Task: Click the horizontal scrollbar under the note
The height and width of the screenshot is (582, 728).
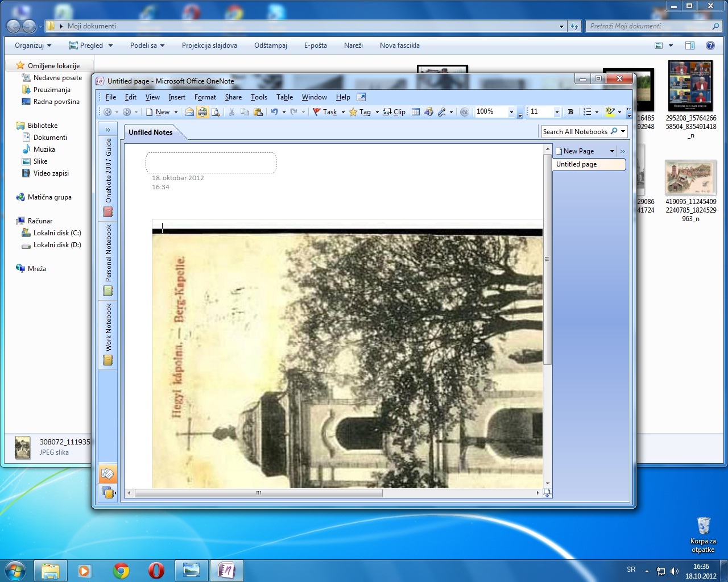Action: pyautogui.click(x=259, y=493)
